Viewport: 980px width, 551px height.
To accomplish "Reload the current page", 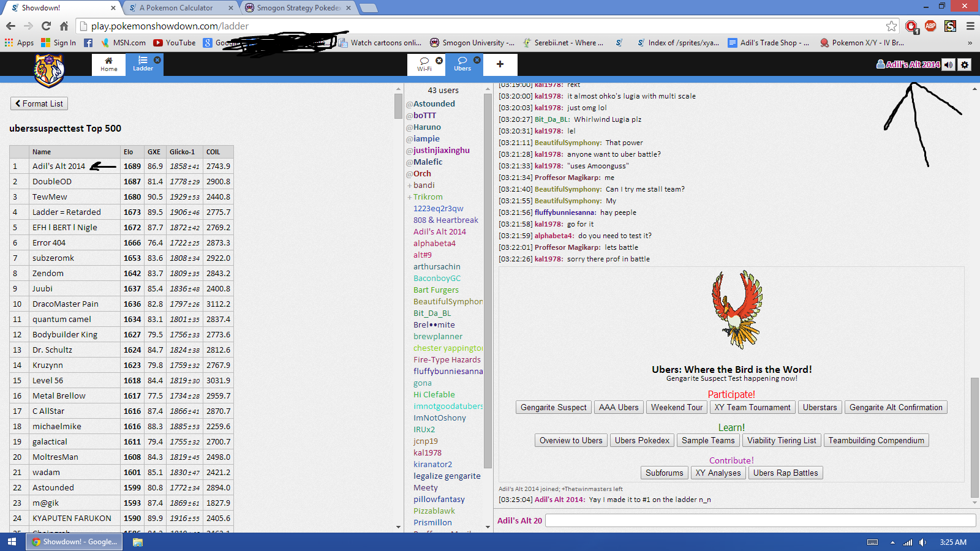I will click(x=46, y=26).
